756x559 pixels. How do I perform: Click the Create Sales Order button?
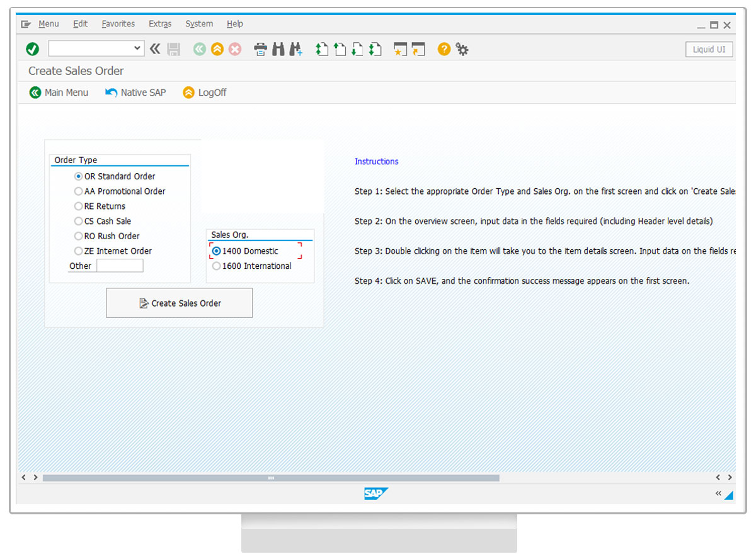(180, 303)
